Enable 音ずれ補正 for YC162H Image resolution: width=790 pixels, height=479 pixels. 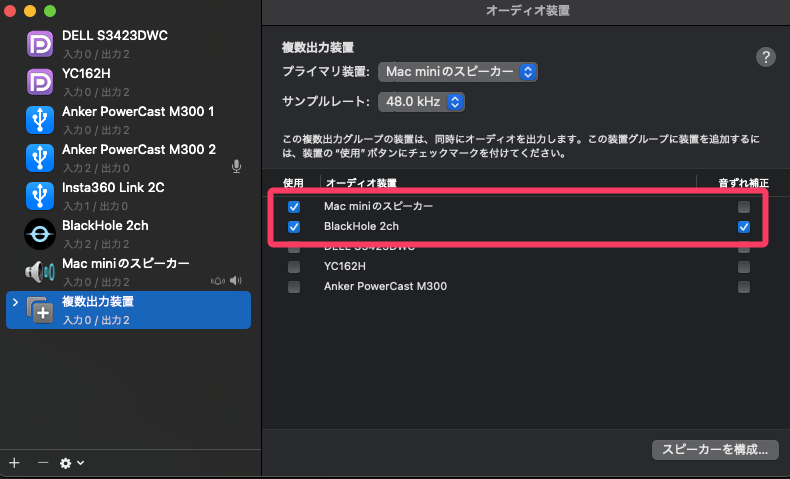(x=744, y=266)
